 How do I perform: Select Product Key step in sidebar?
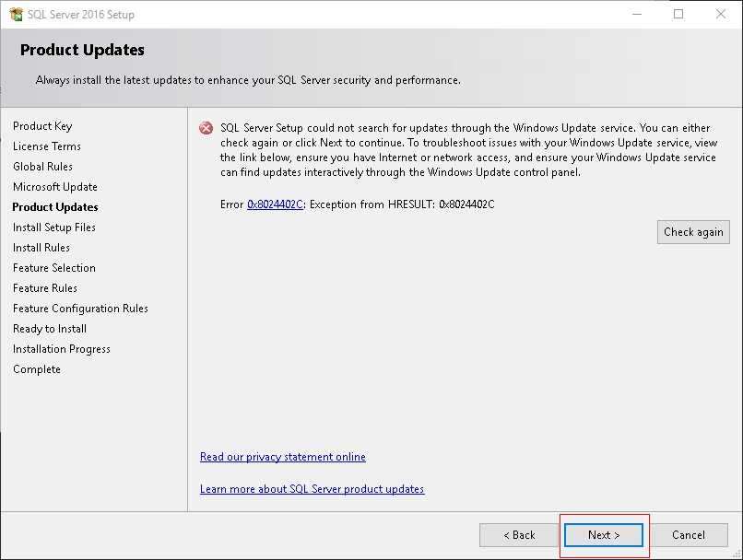[42, 126]
